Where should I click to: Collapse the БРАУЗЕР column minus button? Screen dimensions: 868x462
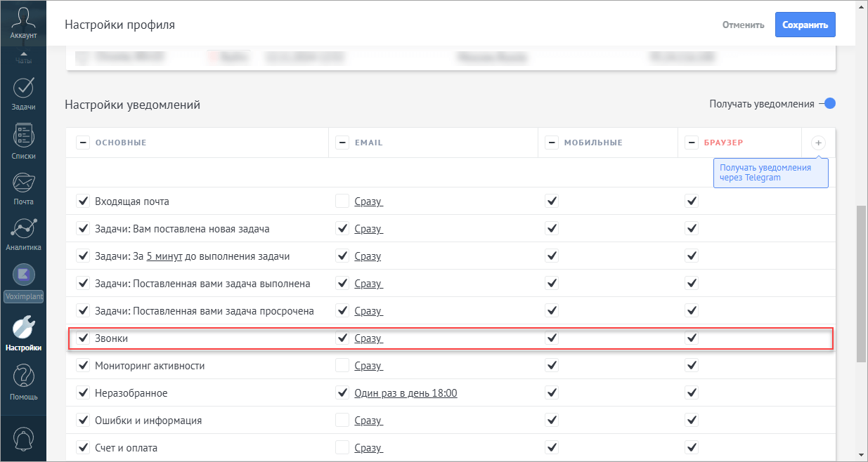click(692, 143)
